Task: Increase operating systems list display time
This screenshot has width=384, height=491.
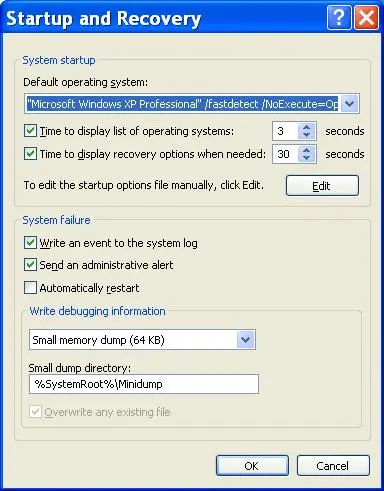Action: tap(307, 127)
